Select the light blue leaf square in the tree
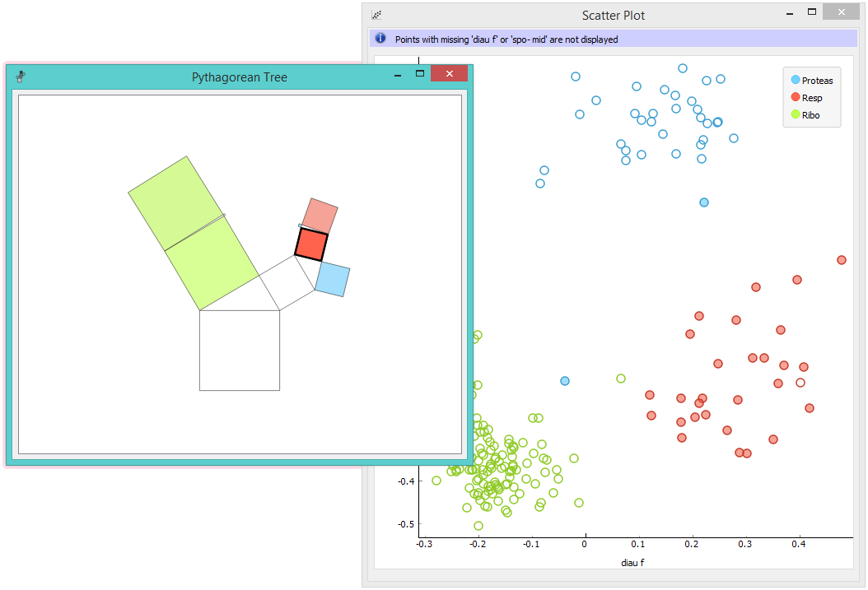 click(331, 279)
